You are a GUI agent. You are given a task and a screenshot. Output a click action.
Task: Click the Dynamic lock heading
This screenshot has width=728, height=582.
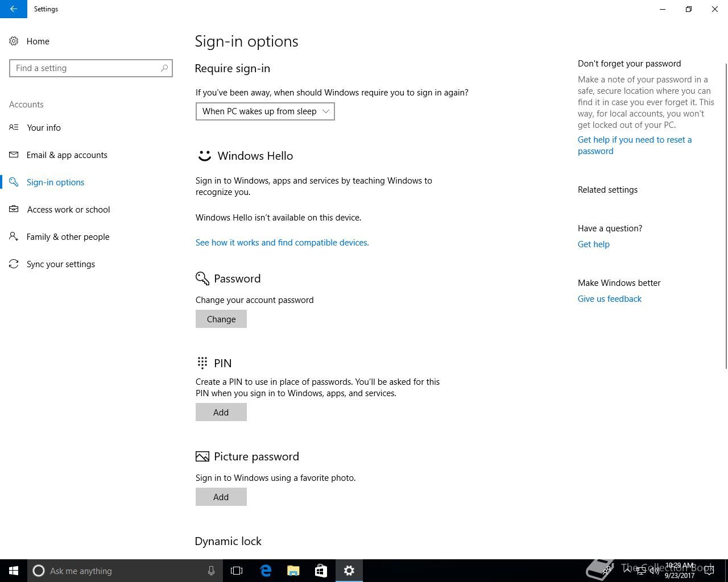click(228, 541)
